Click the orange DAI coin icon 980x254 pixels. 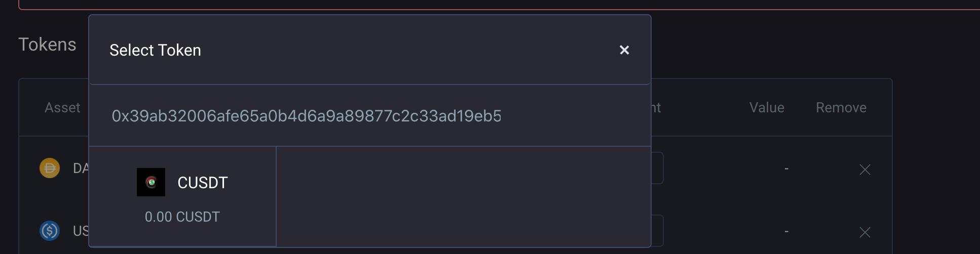click(x=50, y=168)
